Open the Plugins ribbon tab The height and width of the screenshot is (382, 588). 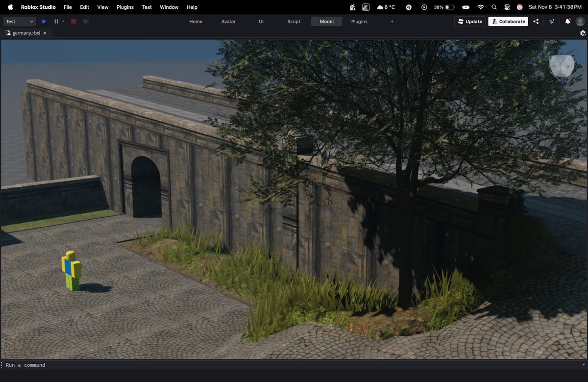tap(359, 22)
